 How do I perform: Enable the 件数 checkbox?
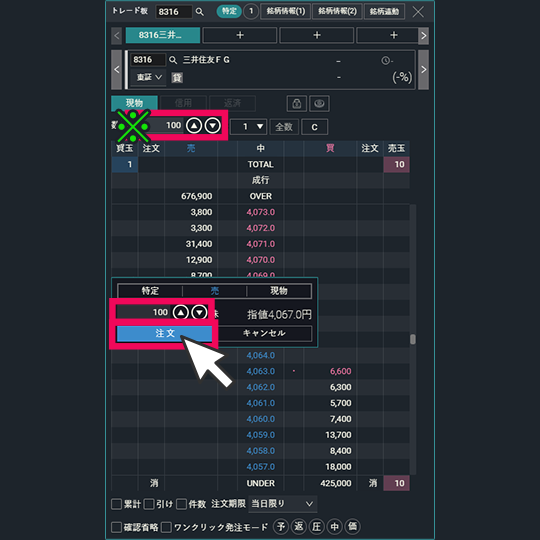pyautogui.click(x=181, y=504)
